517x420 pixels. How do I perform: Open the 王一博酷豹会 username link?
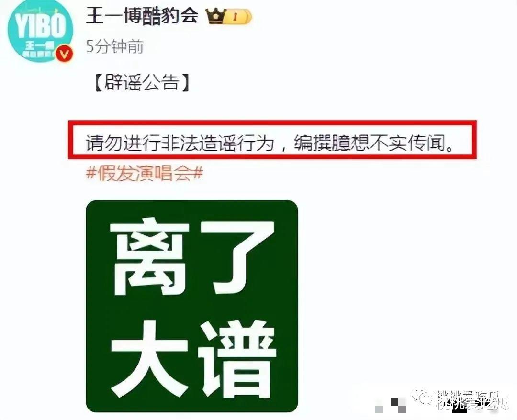pyautogui.click(x=142, y=15)
